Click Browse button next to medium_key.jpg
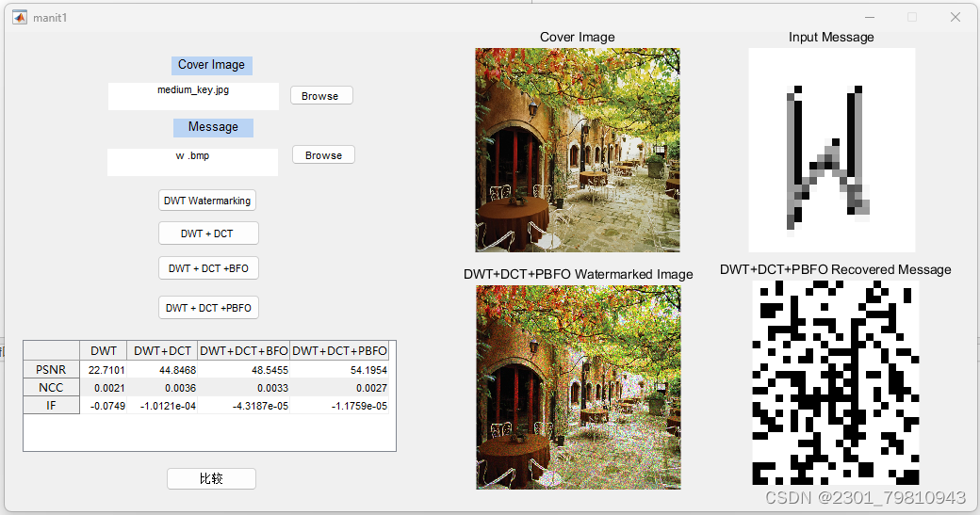Screen dimensions: 980x515 click(322, 95)
